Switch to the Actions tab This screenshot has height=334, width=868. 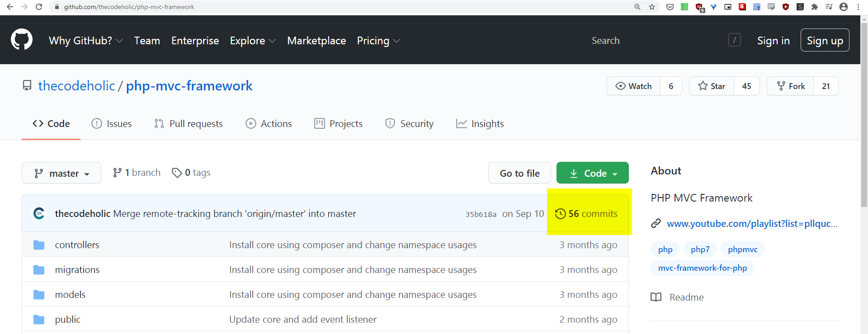coord(269,124)
